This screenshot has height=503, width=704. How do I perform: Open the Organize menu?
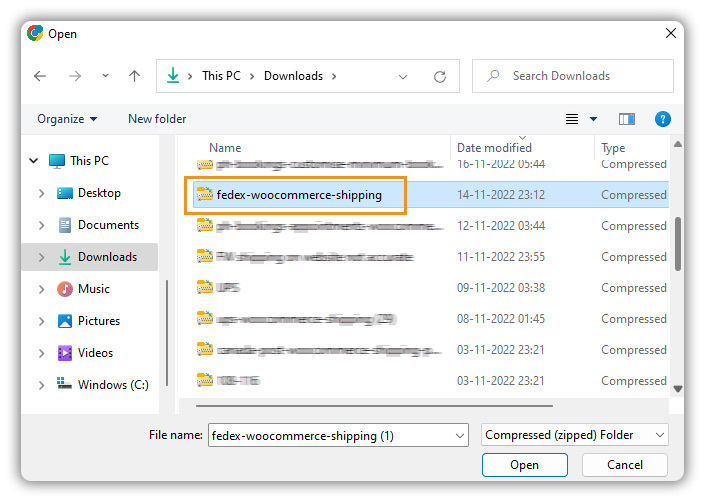pos(67,119)
